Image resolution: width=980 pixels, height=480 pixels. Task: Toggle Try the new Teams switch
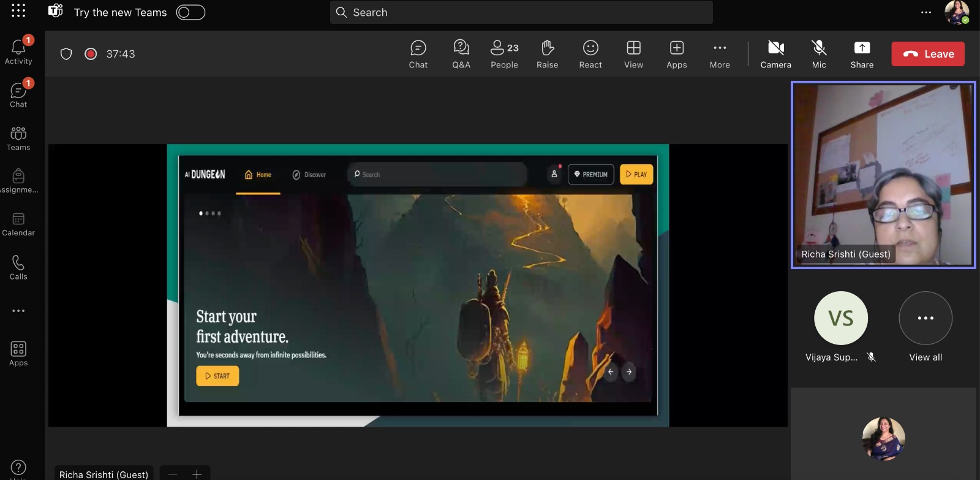coord(190,12)
